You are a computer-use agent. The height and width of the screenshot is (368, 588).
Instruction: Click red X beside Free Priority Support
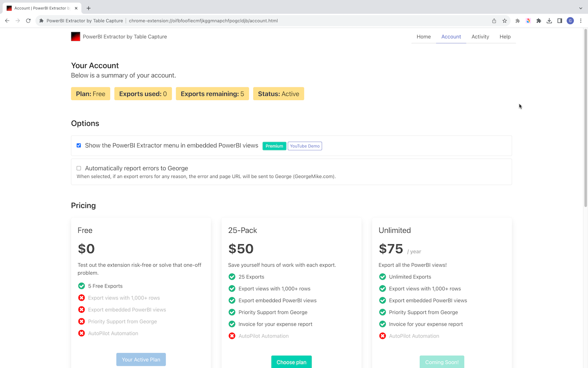point(81,321)
